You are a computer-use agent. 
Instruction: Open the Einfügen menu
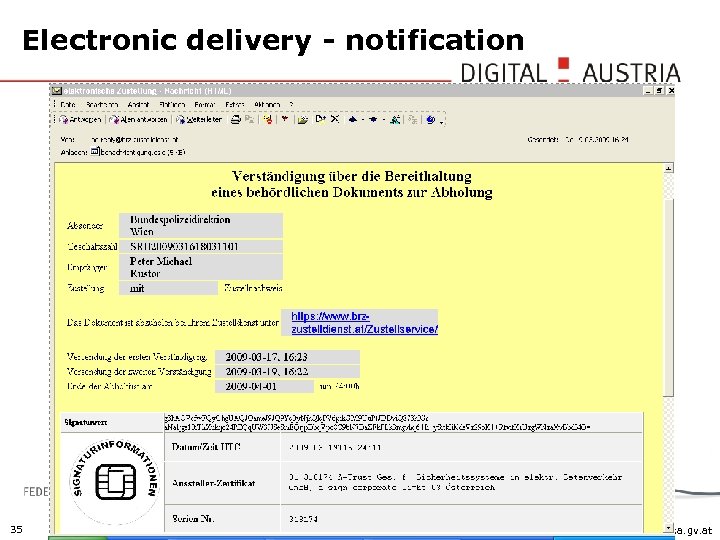tap(172, 105)
